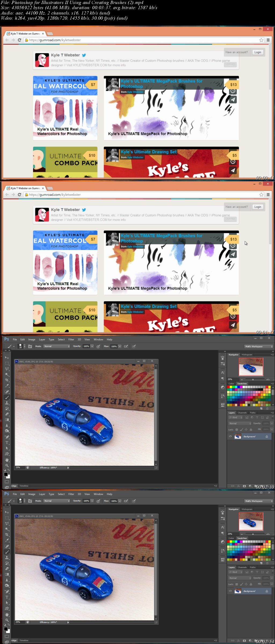In the 00:02:10 frame, toggle pressure-for-opacity button
The image size is (275, 644).
[98, 346]
